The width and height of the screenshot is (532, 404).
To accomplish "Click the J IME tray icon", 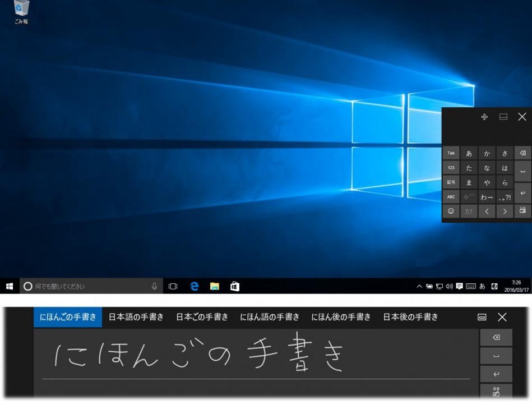I will click(x=494, y=286).
